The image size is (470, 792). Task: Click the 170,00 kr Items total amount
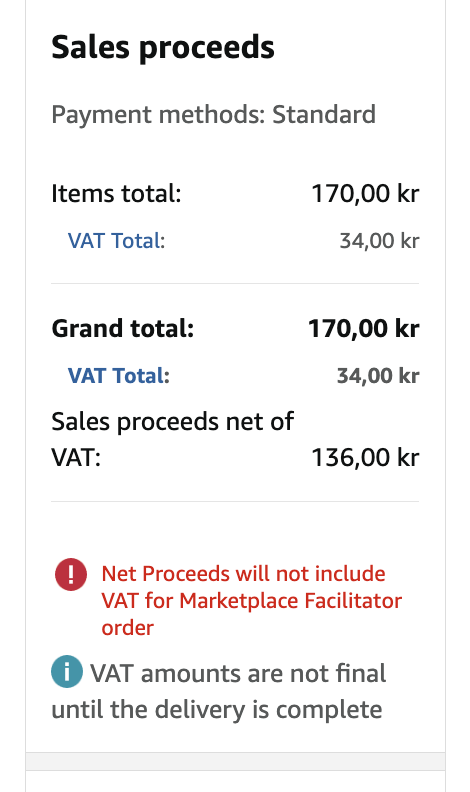tap(365, 193)
